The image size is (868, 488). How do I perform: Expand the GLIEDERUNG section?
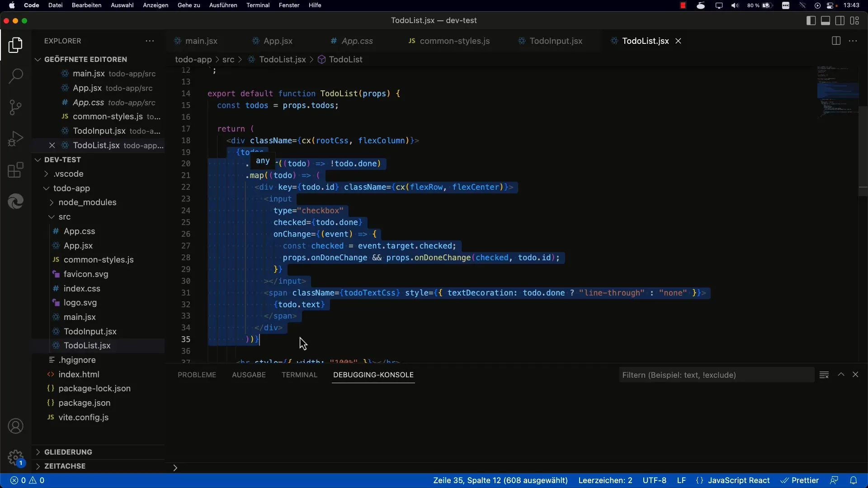point(68,452)
